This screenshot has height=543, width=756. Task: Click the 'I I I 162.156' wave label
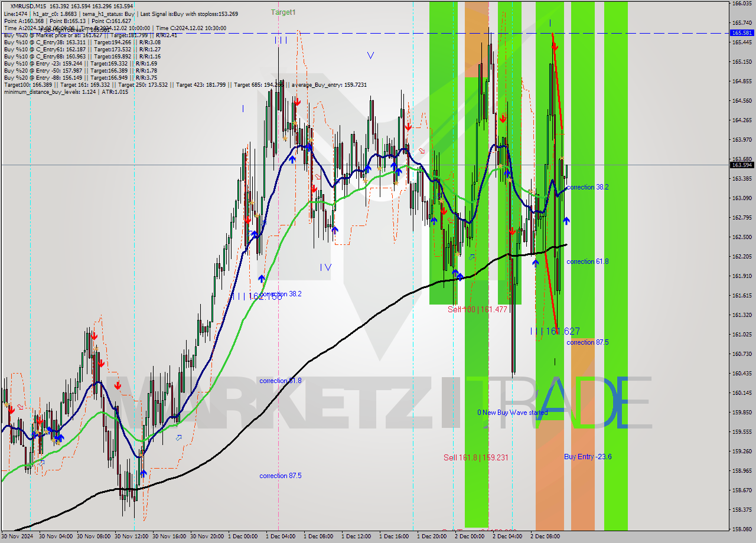(258, 296)
